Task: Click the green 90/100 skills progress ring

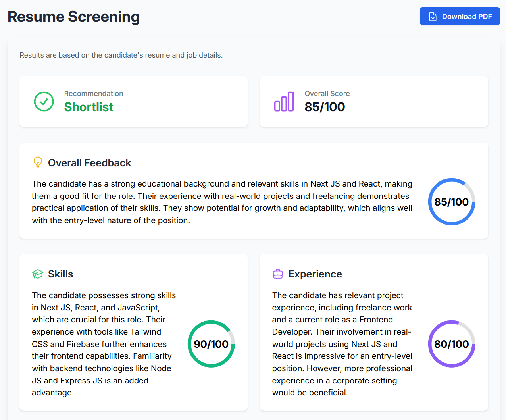Action: tap(211, 344)
